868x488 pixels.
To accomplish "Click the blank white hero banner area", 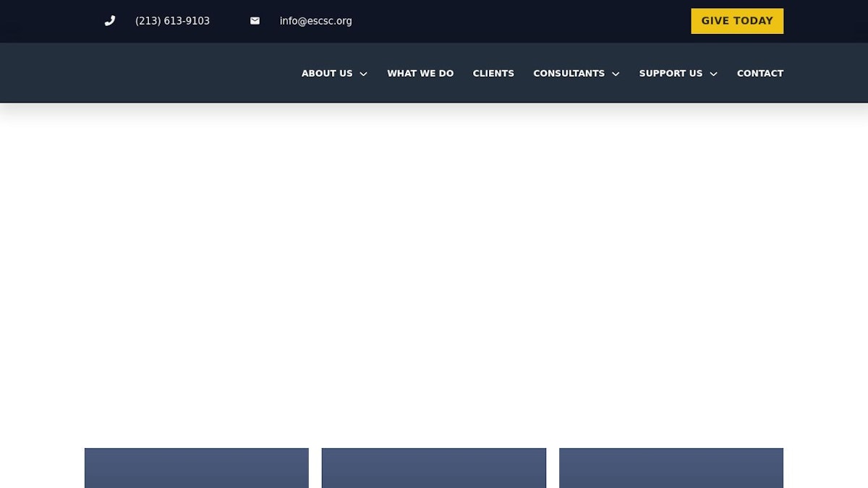I will 434,275.
